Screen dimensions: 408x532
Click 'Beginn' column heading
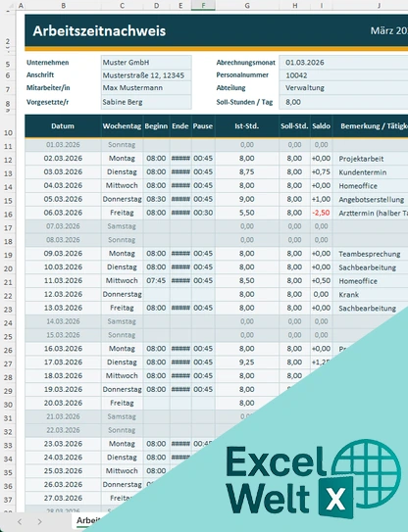(x=156, y=125)
